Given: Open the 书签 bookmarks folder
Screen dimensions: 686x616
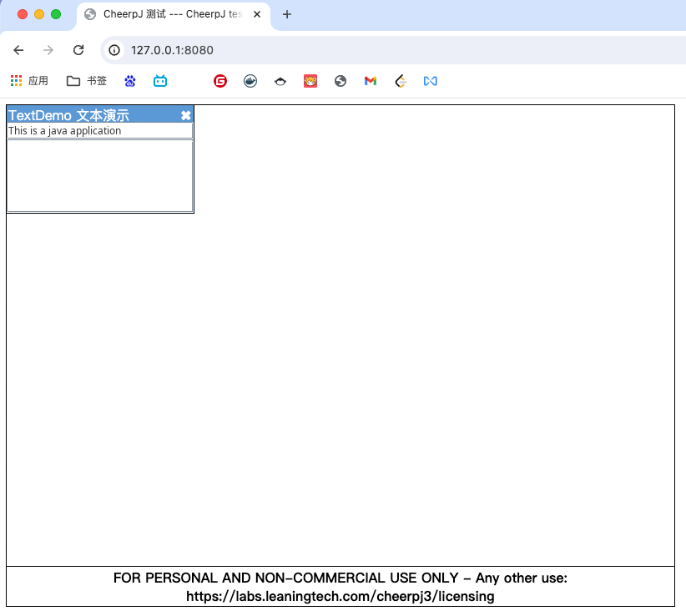Looking at the screenshot, I should click(x=87, y=81).
